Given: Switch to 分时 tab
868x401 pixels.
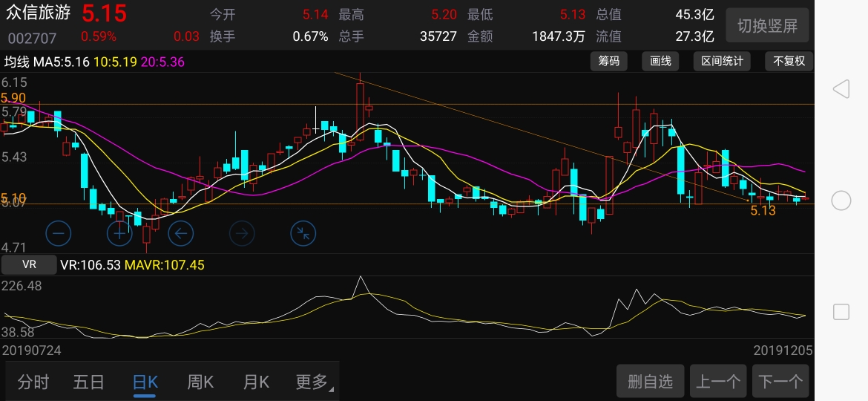Looking at the screenshot, I should [33, 382].
